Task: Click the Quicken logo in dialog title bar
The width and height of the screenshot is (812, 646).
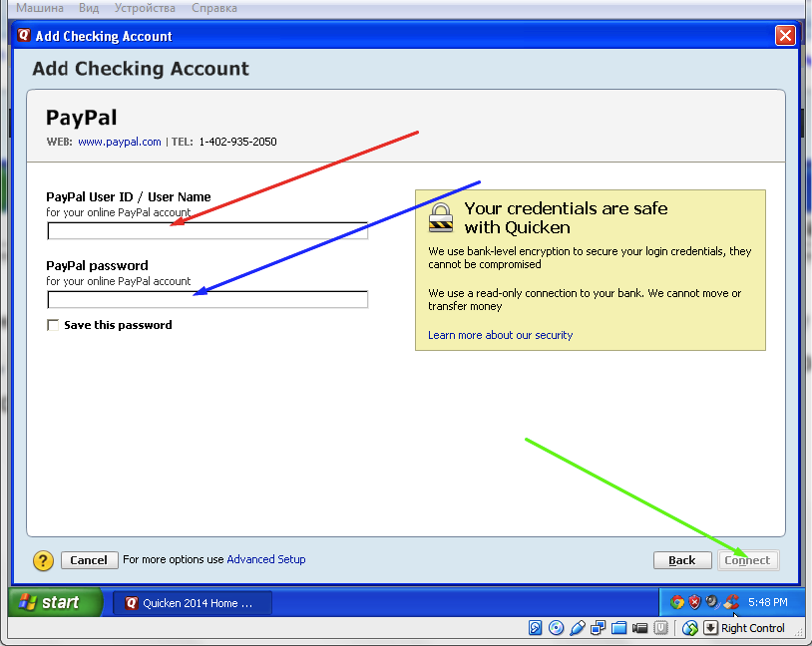Action: [x=23, y=35]
